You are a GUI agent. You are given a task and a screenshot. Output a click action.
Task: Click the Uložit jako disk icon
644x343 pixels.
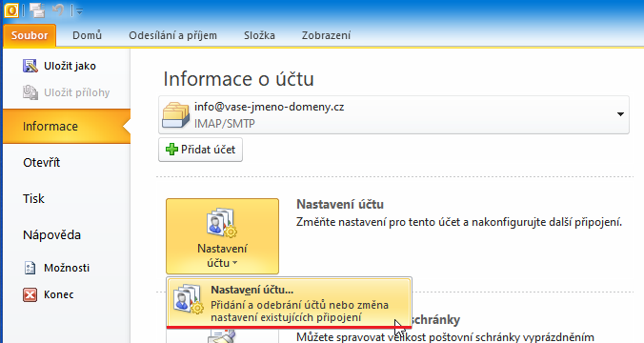[30, 66]
